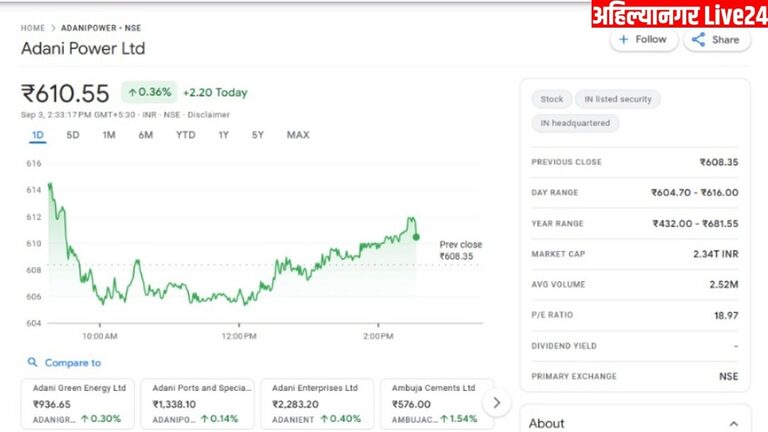Switch to the 5D chart tab
The image size is (768, 432).
pyautogui.click(x=73, y=135)
